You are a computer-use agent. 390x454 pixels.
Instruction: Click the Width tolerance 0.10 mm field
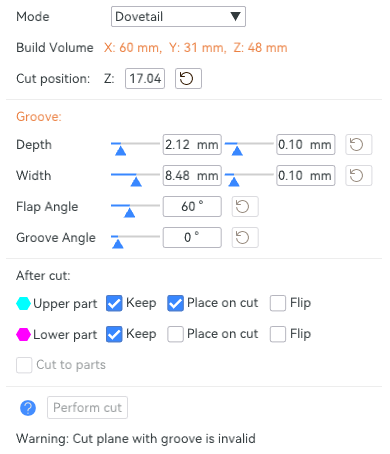[306, 176]
